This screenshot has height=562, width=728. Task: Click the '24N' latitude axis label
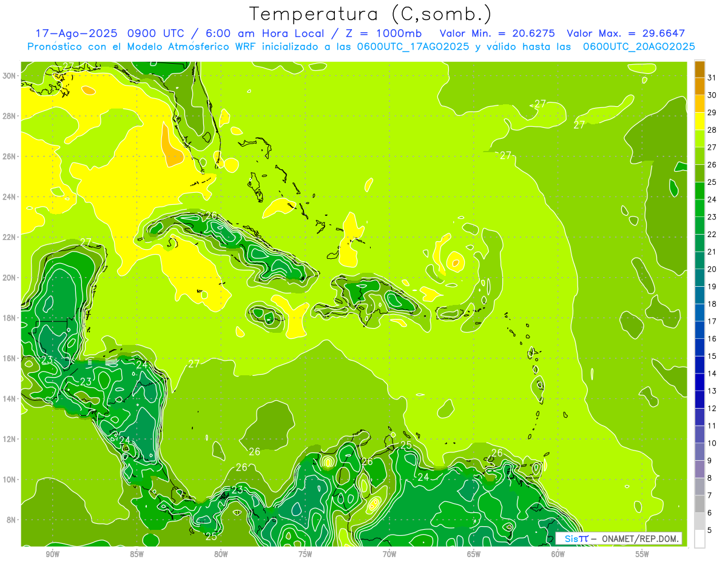(x=10, y=197)
